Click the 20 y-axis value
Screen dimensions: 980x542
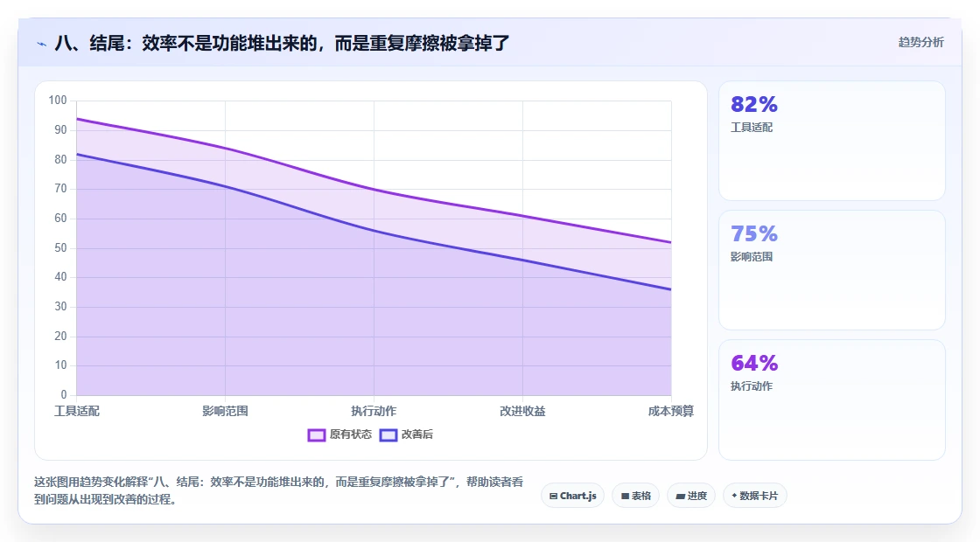tap(60, 336)
